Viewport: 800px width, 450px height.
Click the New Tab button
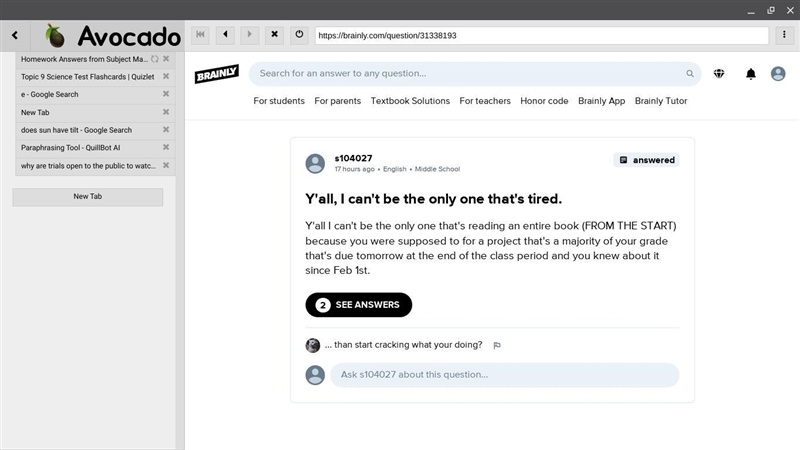(x=88, y=196)
